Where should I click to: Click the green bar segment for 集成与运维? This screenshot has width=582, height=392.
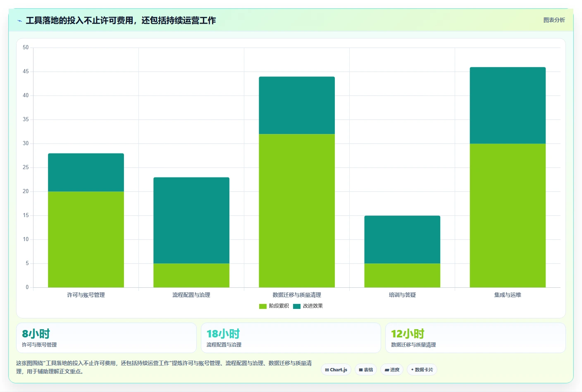[x=508, y=215]
